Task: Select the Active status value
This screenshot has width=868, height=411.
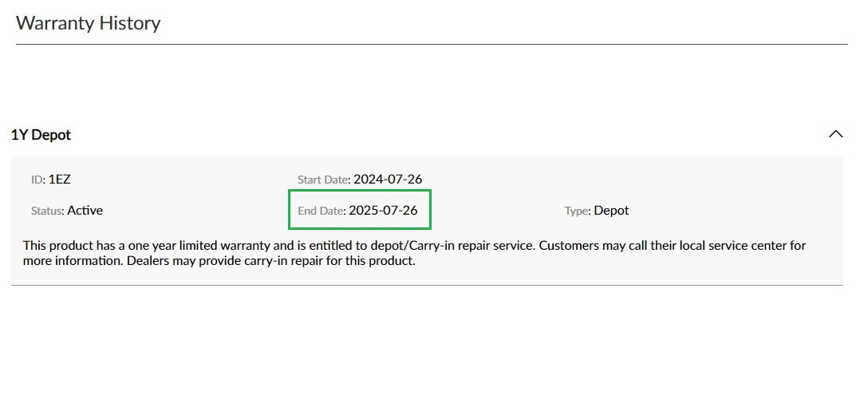Action: click(x=85, y=211)
